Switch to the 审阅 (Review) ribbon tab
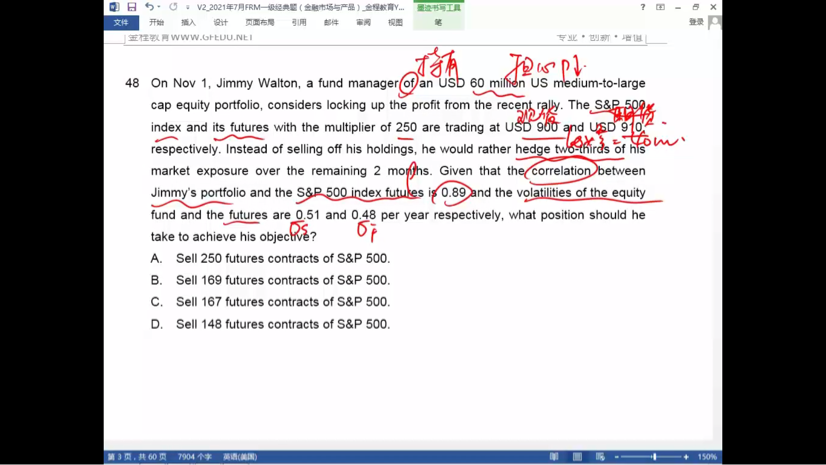Screen dimensions: 826x465 click(x=363, y=22)
